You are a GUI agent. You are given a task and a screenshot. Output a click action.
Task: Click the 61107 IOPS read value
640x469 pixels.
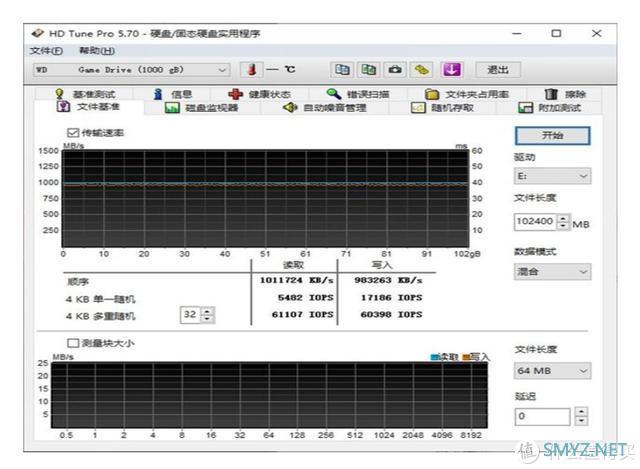pos(302,314)
